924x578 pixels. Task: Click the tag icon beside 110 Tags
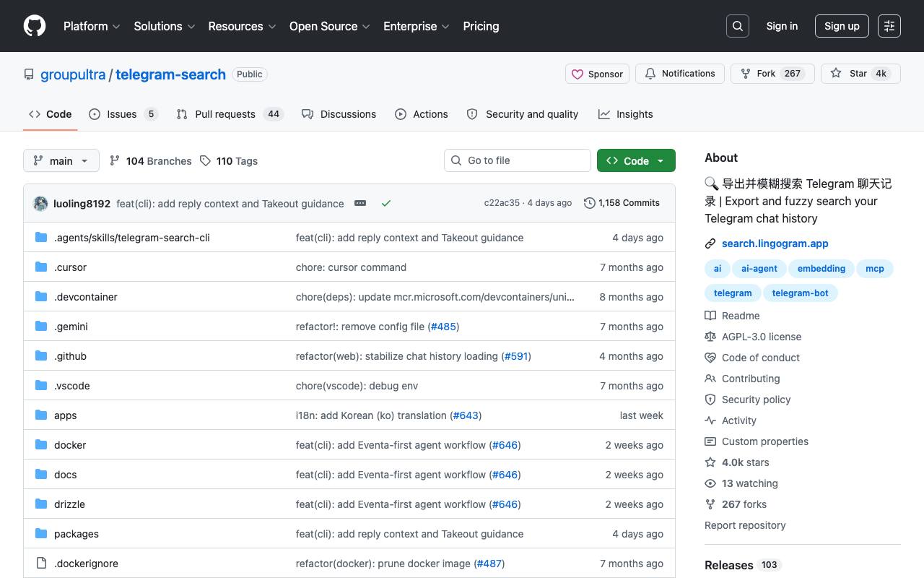[x=206, y=160]
